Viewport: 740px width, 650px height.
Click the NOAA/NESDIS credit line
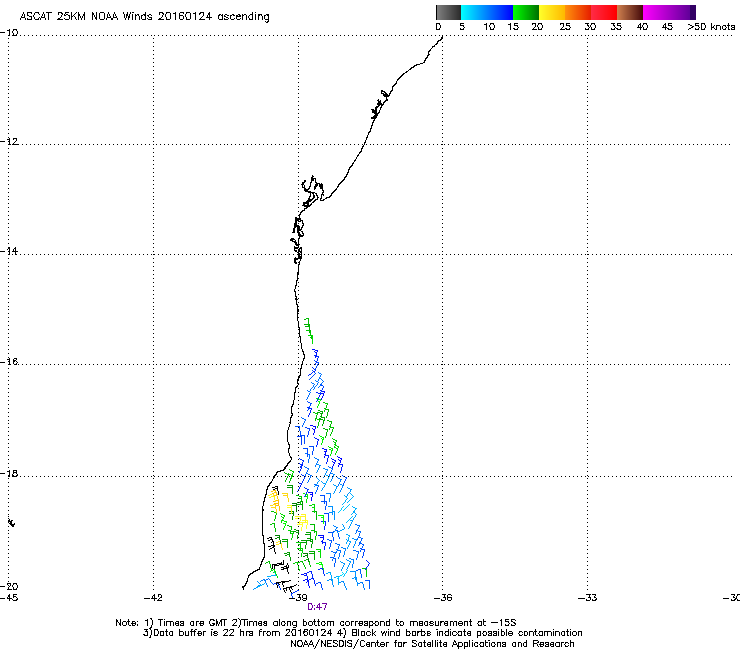432,644
